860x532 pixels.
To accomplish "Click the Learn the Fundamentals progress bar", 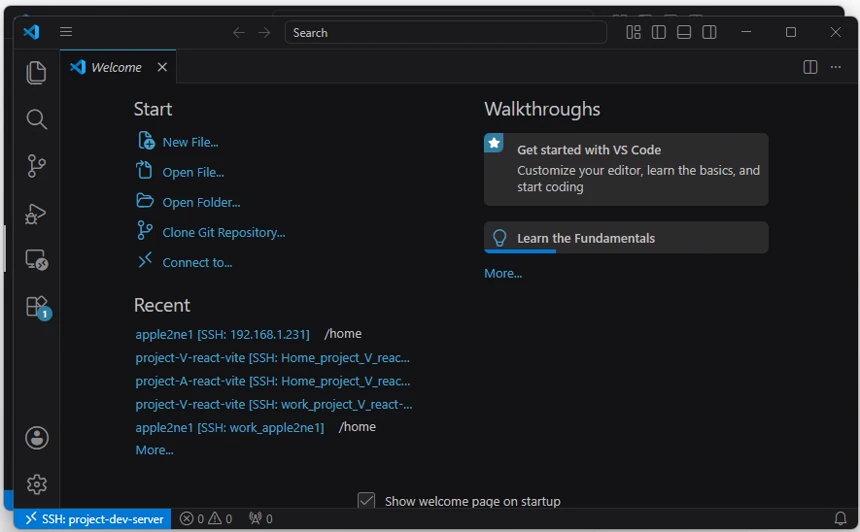I will click(x=520, y=251).
